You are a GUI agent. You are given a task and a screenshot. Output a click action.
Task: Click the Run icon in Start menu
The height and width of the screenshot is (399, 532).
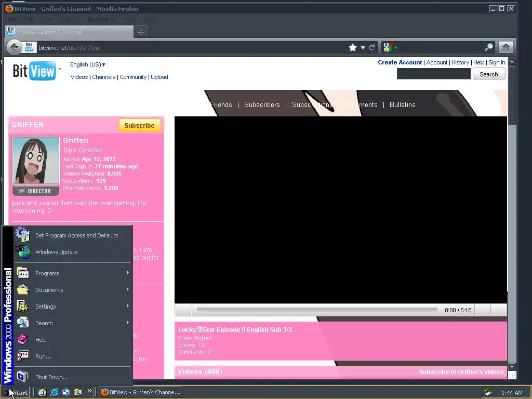[x=23, y=356]
